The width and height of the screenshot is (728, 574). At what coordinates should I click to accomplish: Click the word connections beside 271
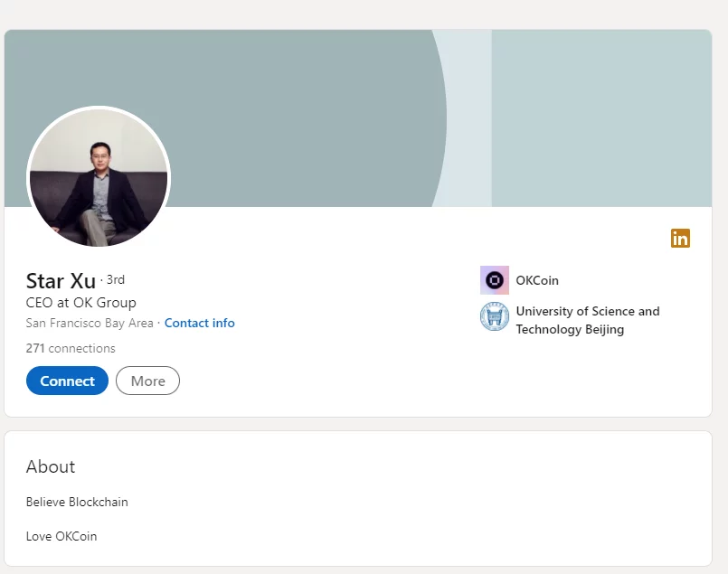click(81, 348)
